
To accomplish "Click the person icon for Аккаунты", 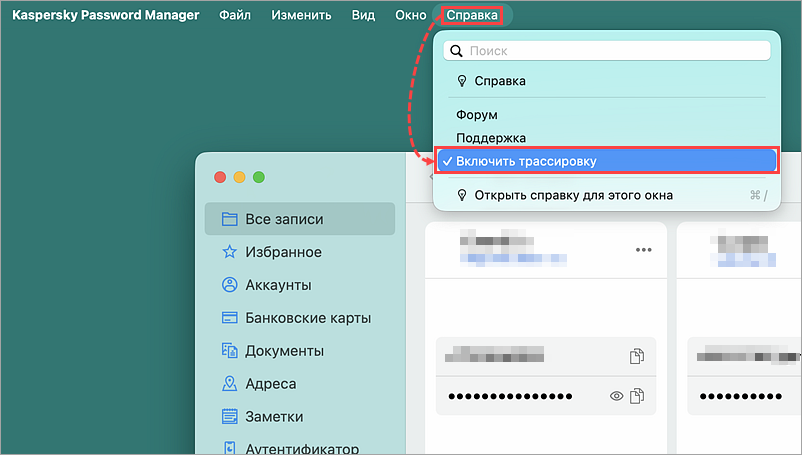I will coord(229,285).
